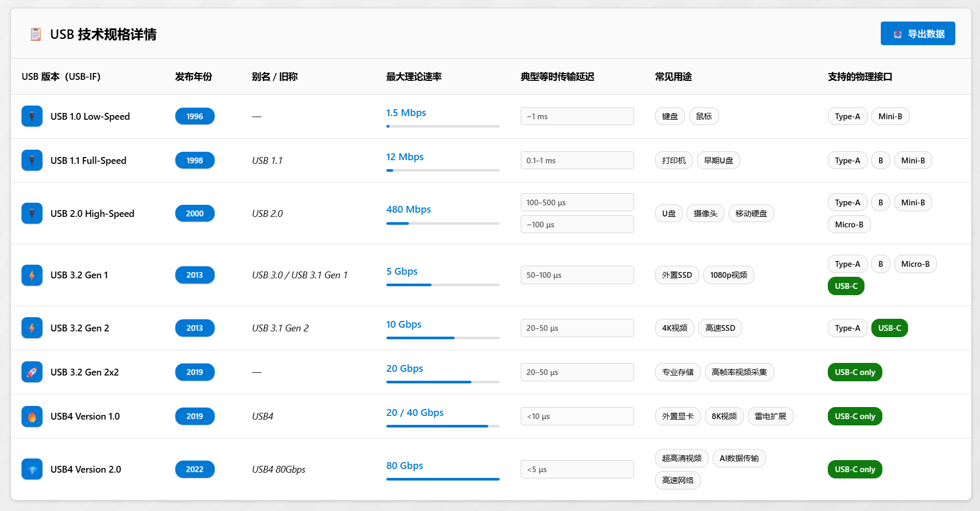This screenshot has height=511, width=980.
Task: Click the 5 Gbps speed value
Action: click(x=402, y=271)
